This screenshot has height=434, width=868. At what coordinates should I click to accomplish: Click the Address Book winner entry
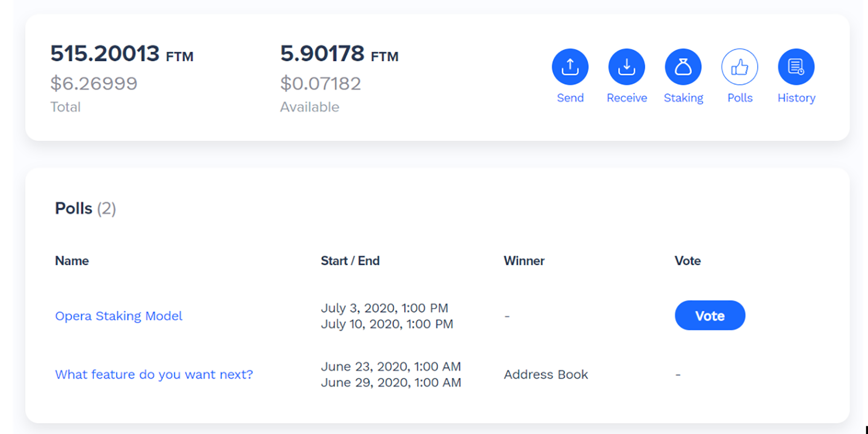tap(546, 374)
